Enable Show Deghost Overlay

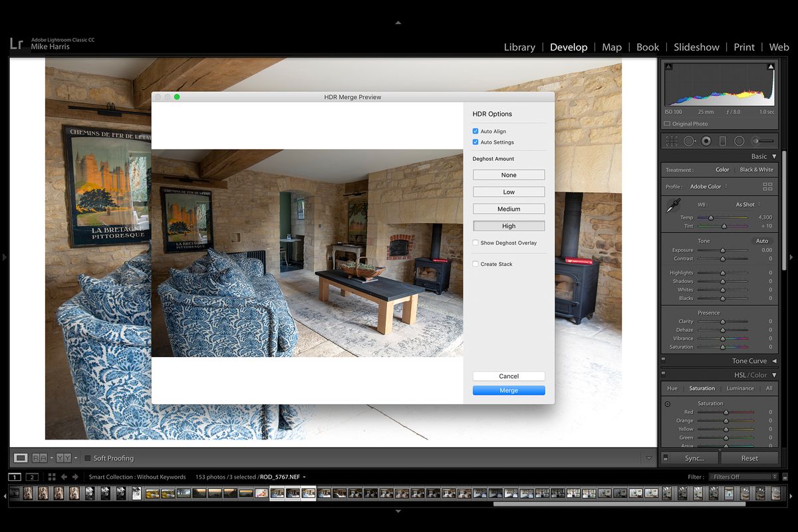[x=476, y=243]
